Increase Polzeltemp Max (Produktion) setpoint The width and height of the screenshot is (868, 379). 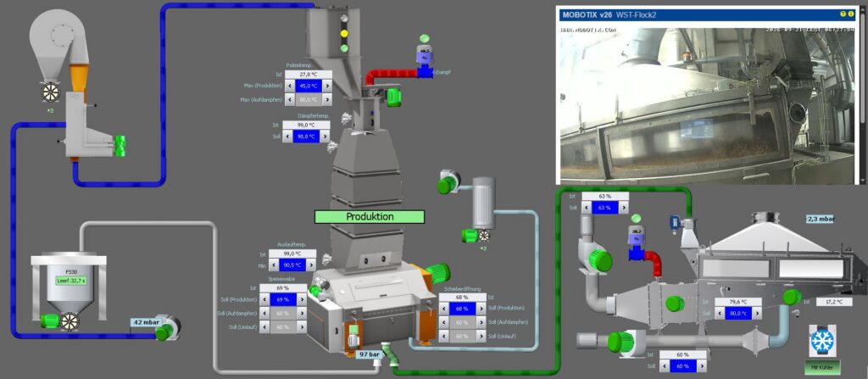coord(327,86)
